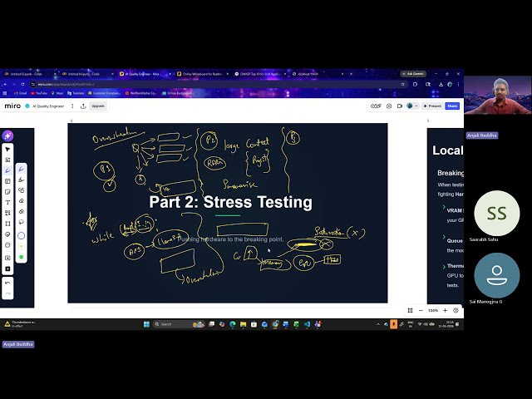Click the Miro logo
The image size is (532, 399).
(12, 106)
